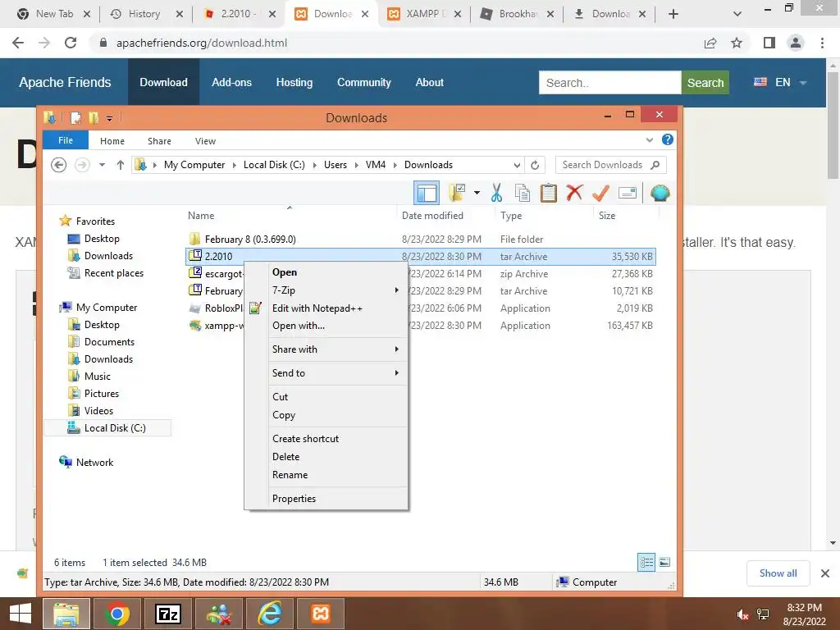
Task: Open the Community link in website nav
Action: click(x=363, y=83)
